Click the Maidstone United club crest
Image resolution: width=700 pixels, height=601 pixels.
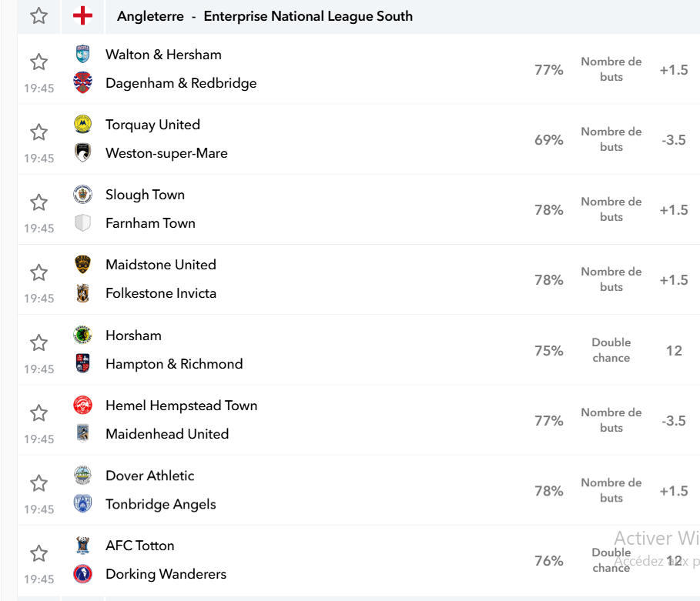coord(82,264)
